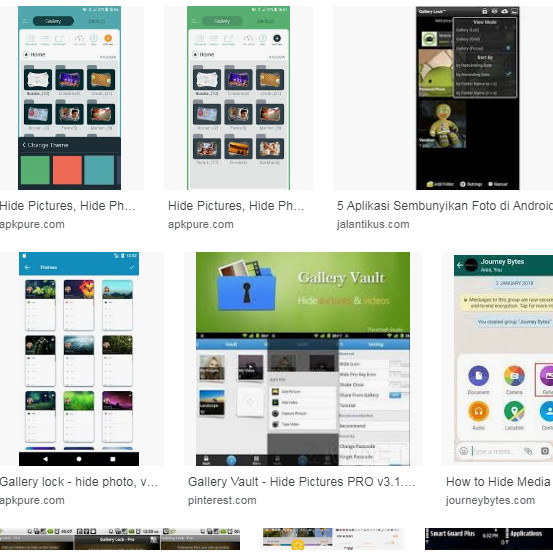553x553 pixels.
Task: Click Hide Pictures title under green-themed screenshot
Action: click(x=236, y=206)
